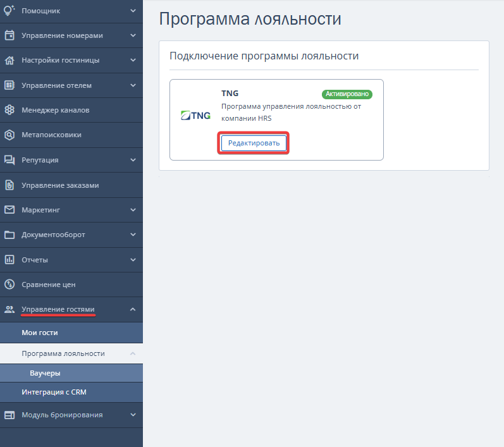Viewport: 504px width, 447px height.
Task: Expand the Настройки гостиницы chevron
Action: (x=133, y=60)
